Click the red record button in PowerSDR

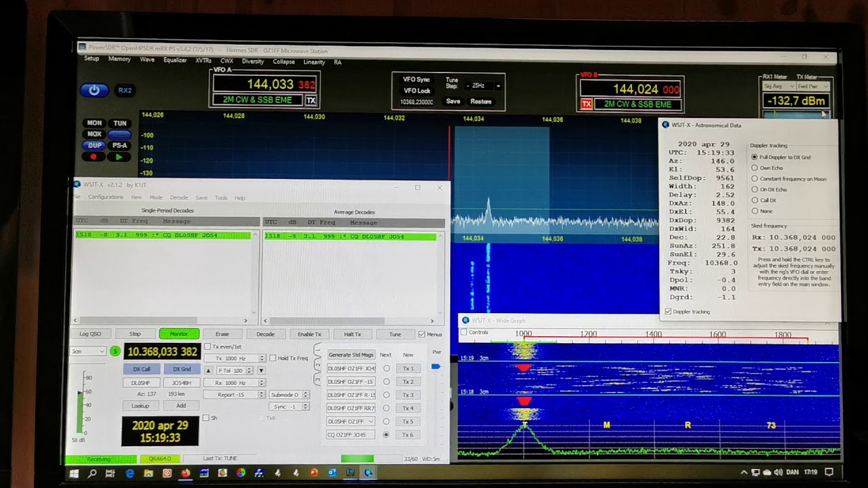point(94,157)
